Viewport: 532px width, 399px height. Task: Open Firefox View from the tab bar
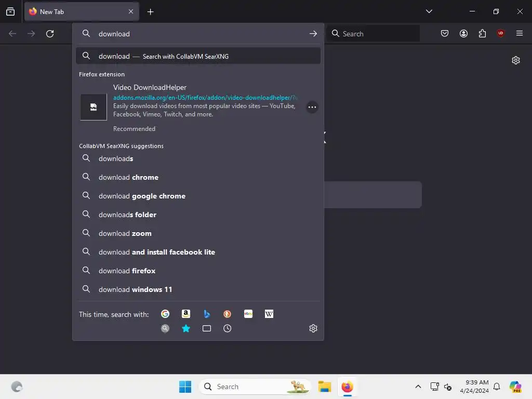pyautogui.click(x=10, y=11)
